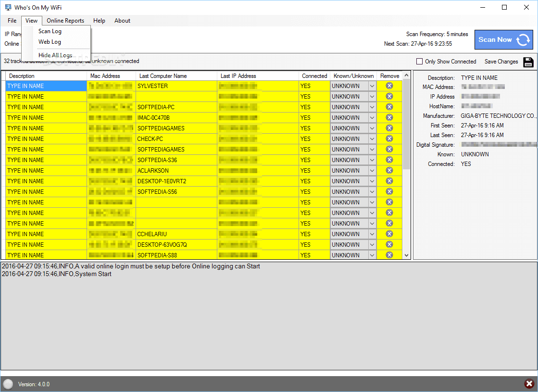Remove the CHECK-PC device row
This screenshot has width=538, height=392.
(x=389, y=139)
